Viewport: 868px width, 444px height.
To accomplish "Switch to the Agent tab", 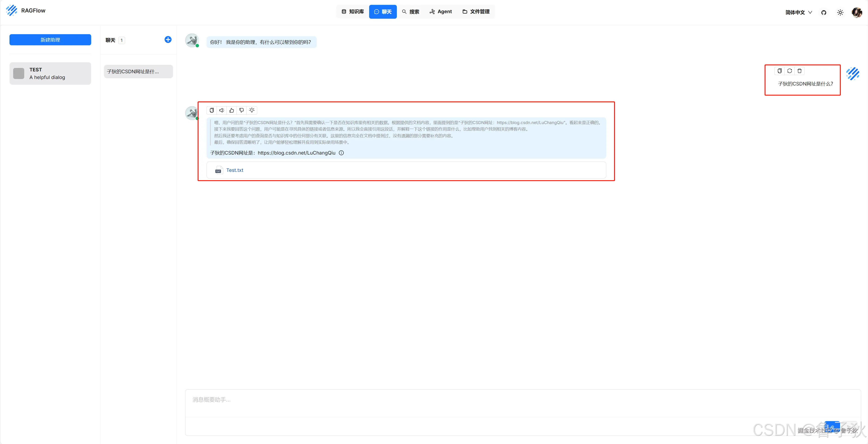I will pyautogui.click(x=441, y=12).
